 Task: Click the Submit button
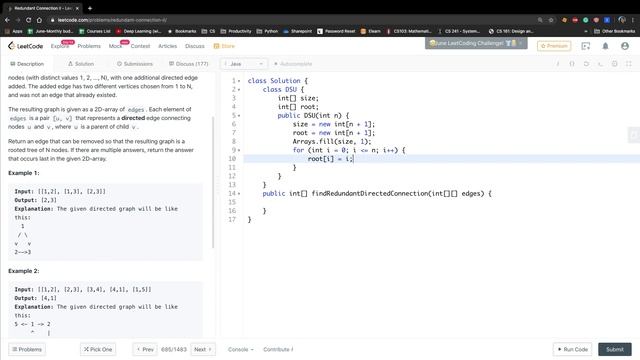pos(615,349)
